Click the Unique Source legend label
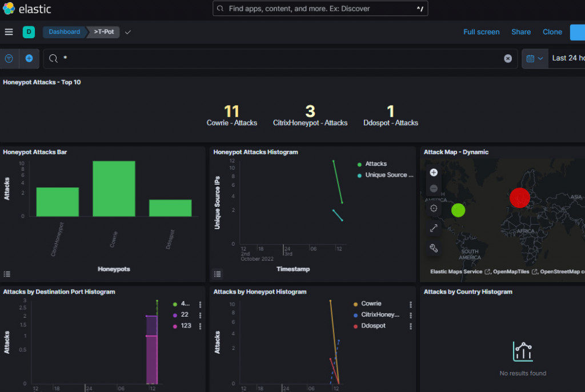The height and width of the screenshot is (392, 585). [x=389, y=175]
